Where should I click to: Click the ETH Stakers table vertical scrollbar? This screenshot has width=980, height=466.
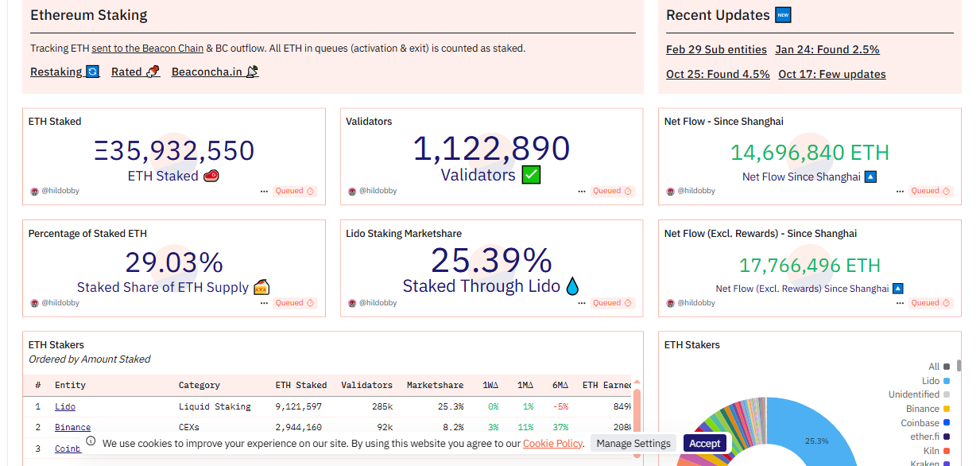(x=637, y=421)
